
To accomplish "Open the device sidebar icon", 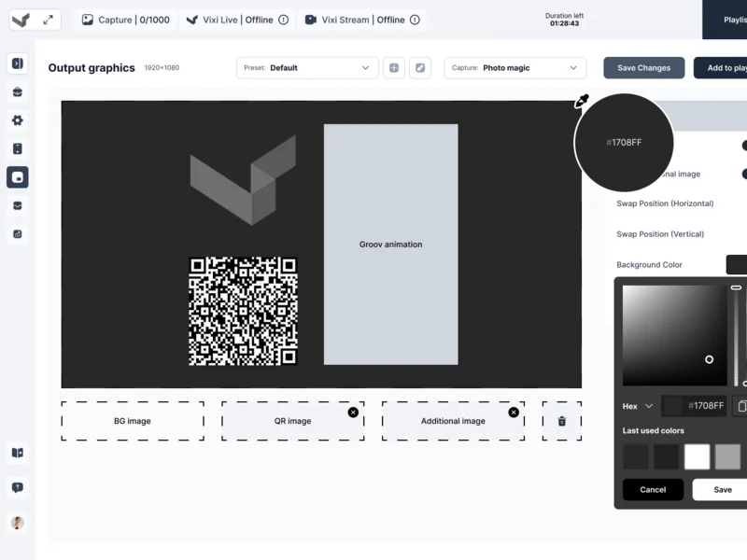I will coord(18,149).
